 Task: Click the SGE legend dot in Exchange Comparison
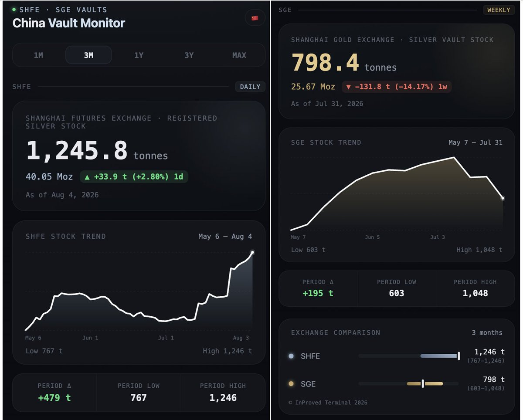point(291,384)
